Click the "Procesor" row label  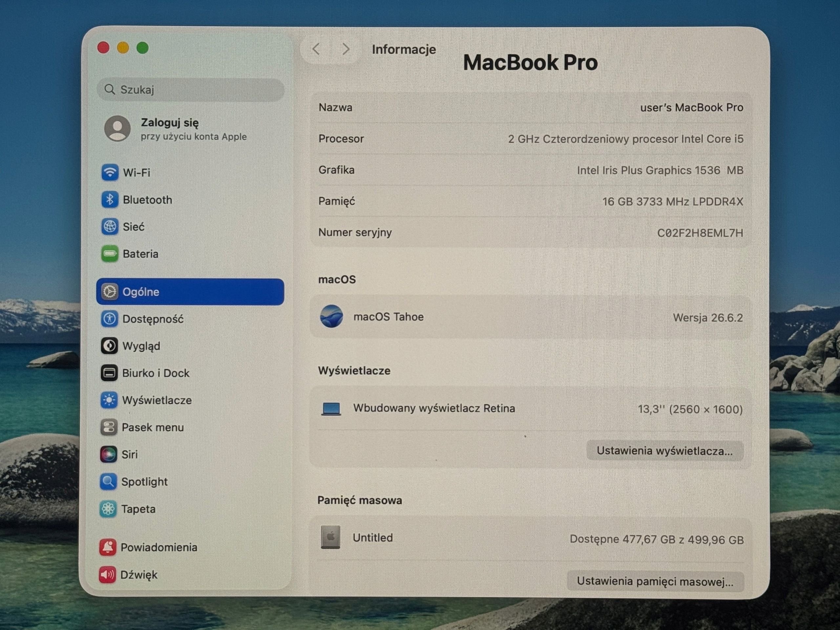341,138
